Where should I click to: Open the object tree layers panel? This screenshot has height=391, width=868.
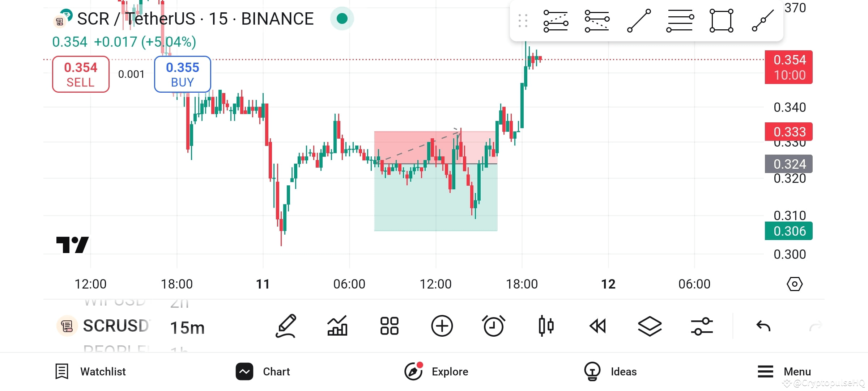pos(650,326)
